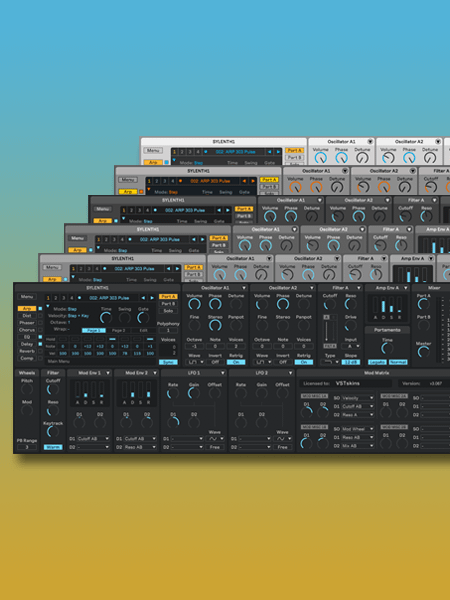
Task: Adjust Oscillator A1 Phase knob in front window
Action: point(215,304)
